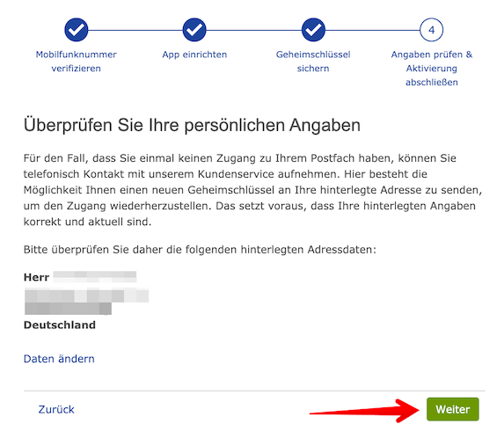Click the first completed step checkmark circle
504x439 pixels.
77,30
